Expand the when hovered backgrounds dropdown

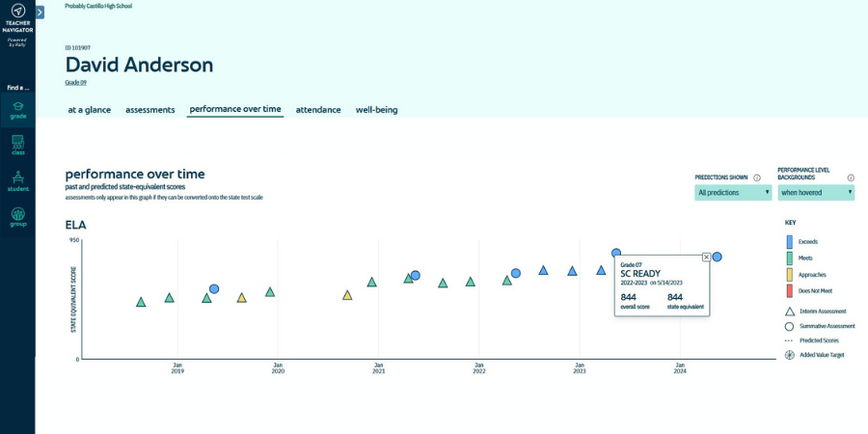pos(816,193)
